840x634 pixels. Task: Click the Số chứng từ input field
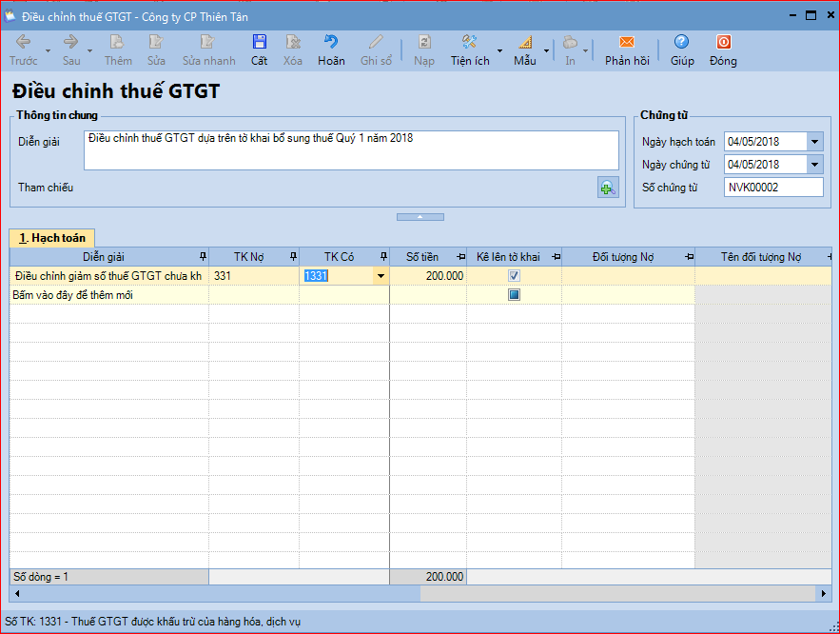pos(772,188)
